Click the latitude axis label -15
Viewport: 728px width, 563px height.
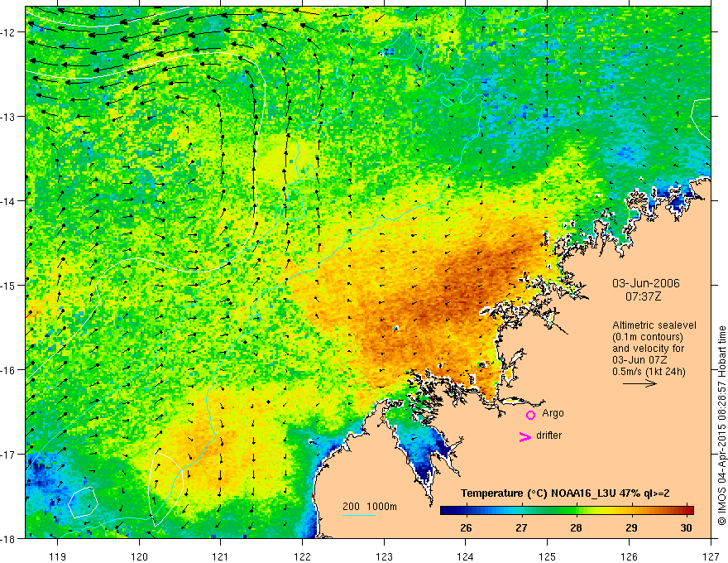pos(8,285)
